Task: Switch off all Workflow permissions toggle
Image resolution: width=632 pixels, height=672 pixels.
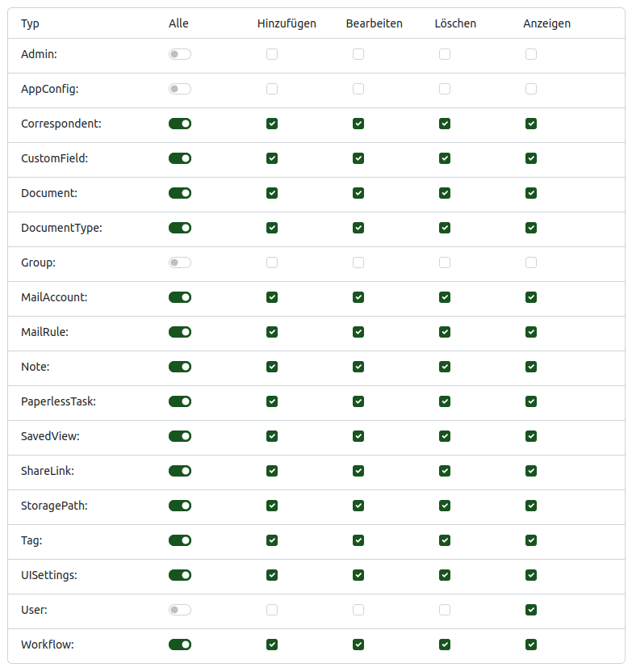Action: coord(180,645)
